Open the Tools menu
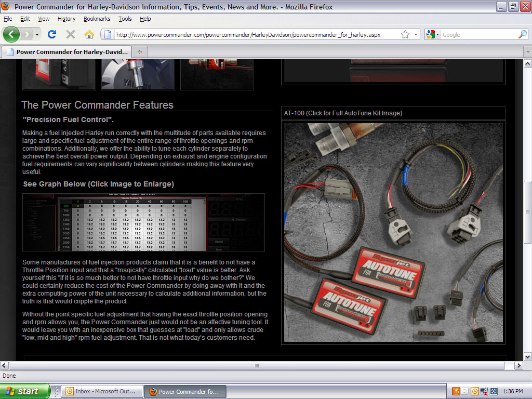 click(x=125, y=19)
